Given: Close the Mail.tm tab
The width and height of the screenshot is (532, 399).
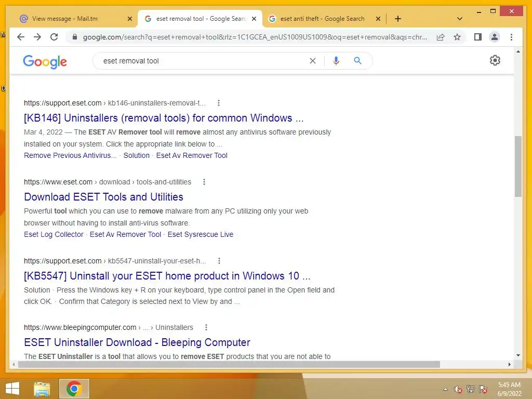Looking at the screenshot, I should pyautogui.click(x=129, y=19).
